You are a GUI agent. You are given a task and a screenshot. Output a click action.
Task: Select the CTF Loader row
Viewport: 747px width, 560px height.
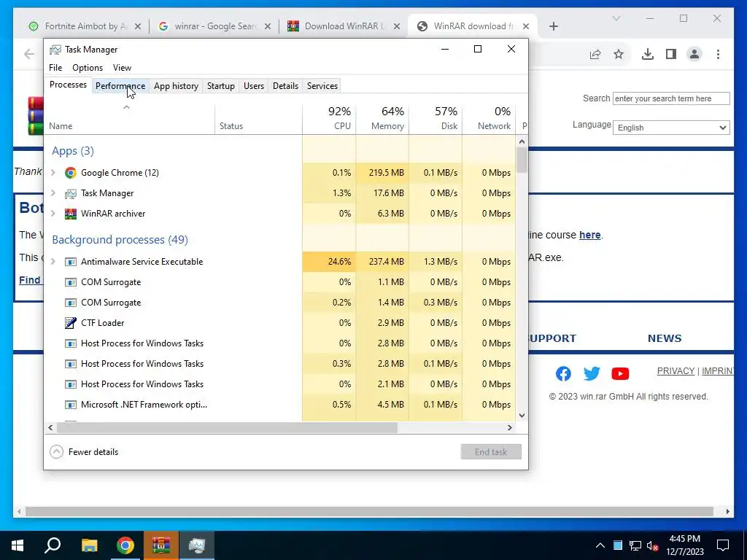(280, 323)
